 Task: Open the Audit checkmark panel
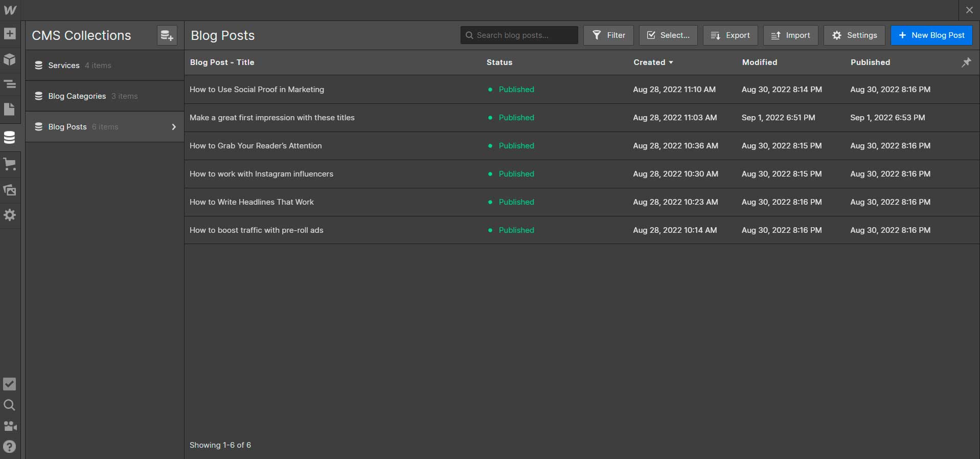(10, 384)
